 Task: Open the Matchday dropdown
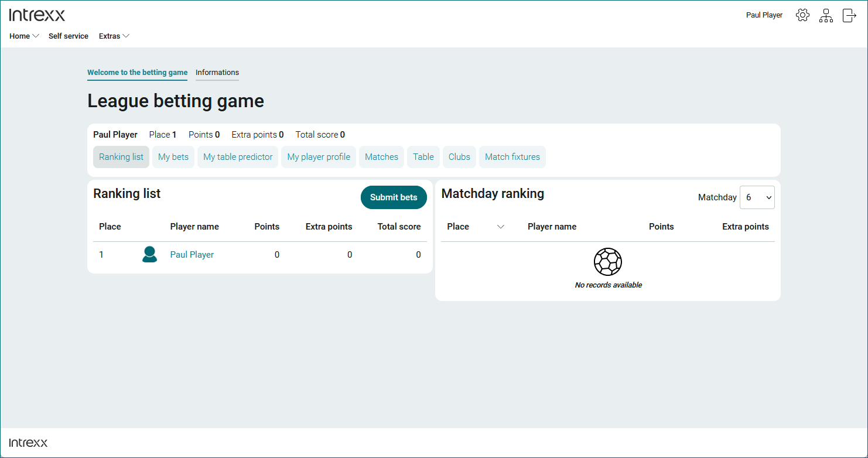click(757, 197)
